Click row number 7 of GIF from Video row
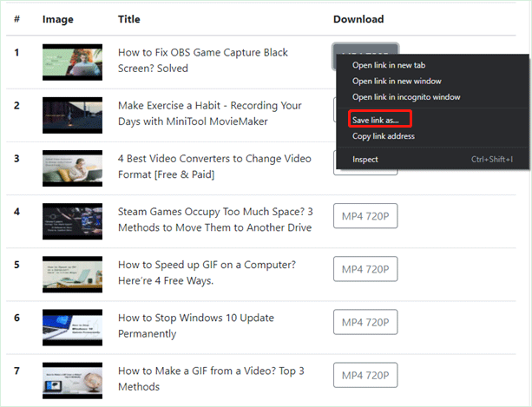 point(16,371)
